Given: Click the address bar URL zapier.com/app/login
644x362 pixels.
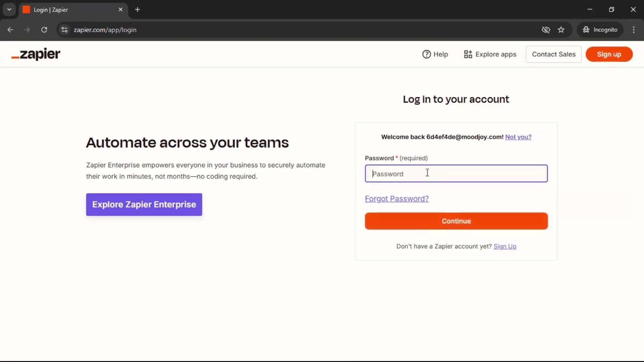Looking at the screenshot, I should [x=105, y=30].
